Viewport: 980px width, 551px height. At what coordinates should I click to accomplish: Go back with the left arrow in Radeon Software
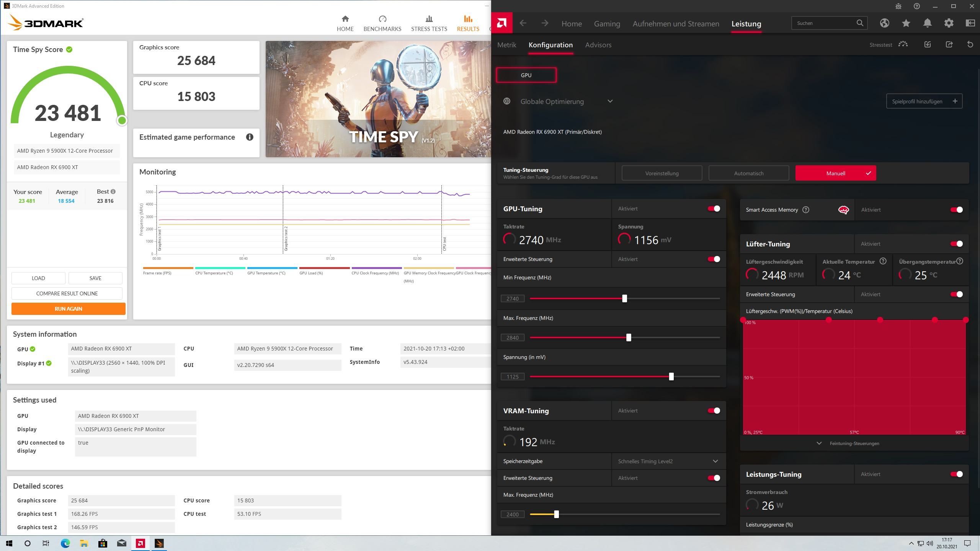pyautogui.click(x=523, y=23)
